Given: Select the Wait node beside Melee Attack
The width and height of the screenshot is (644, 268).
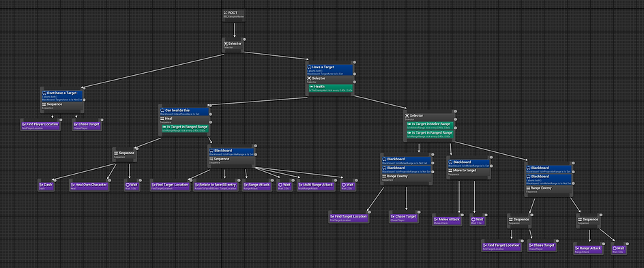Looking at the screenshot, I should [478, 221].
